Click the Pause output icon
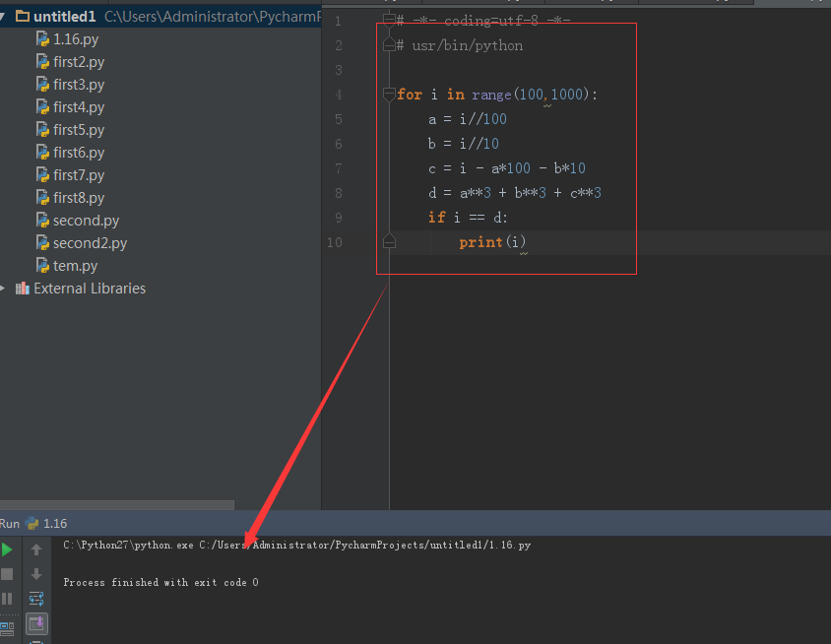The width and height of the screenshot is (831, 644). point(7,598)
